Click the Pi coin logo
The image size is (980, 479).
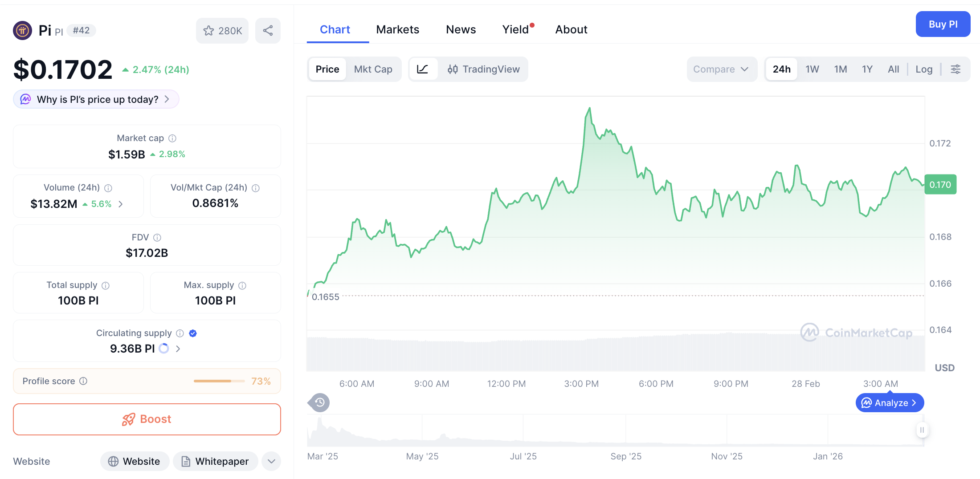[x=22, y=30]
